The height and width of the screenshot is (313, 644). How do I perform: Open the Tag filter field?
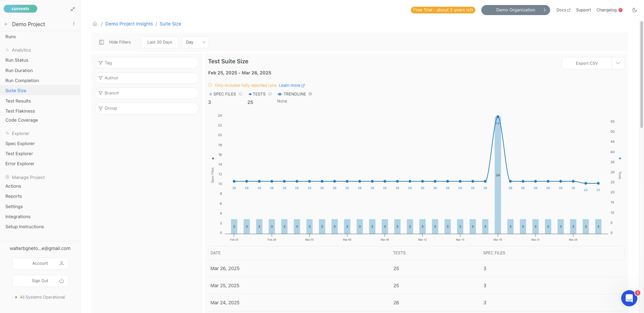pyautogui.click(x=147, y=63)
